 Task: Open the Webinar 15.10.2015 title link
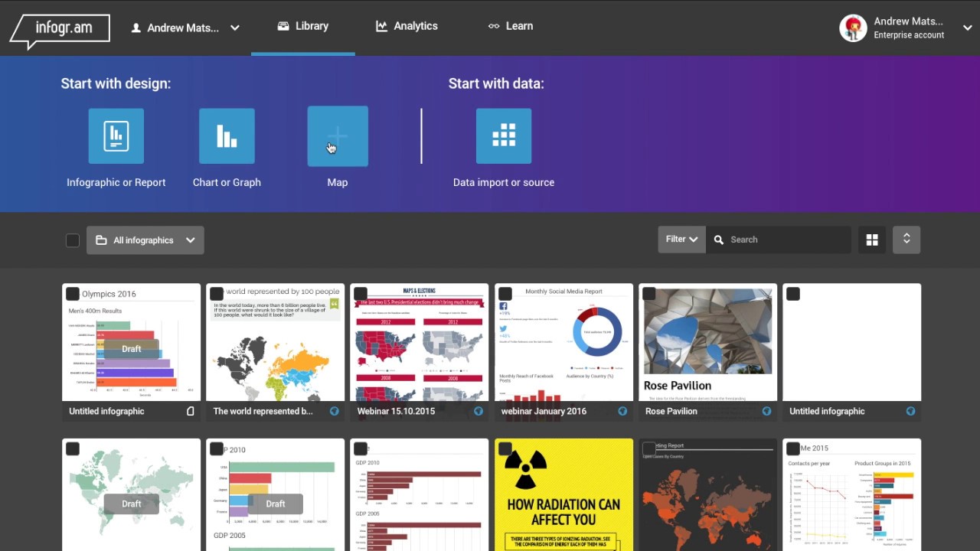point(396,411)
